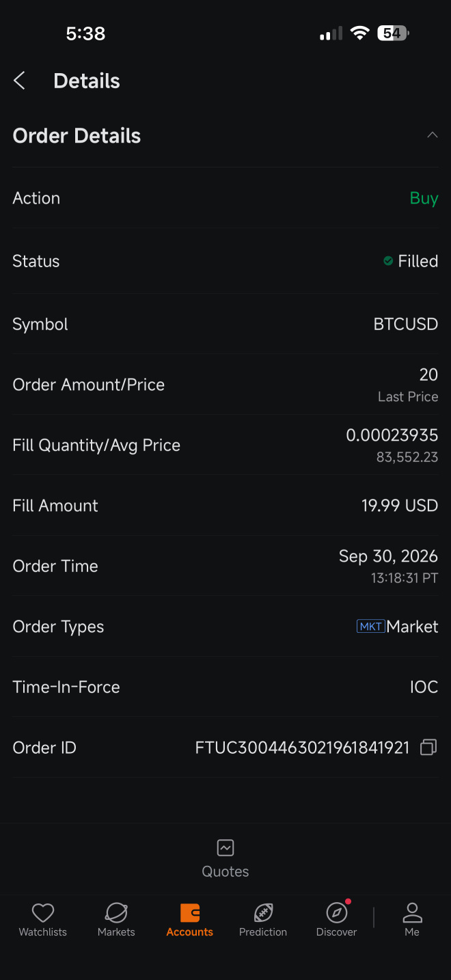Go to Markets planet icon
This screenshot has height=980, width=451.
click(116, 912)
